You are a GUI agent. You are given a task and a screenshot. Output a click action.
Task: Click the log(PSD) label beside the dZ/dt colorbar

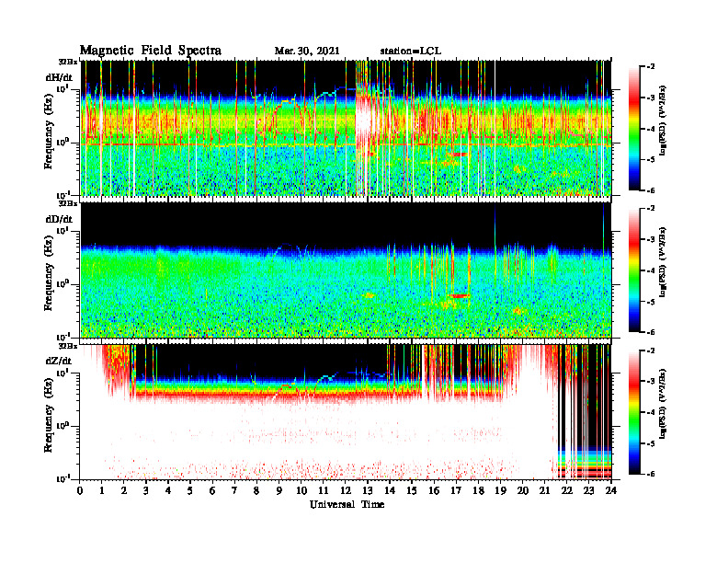click(x=662, y=404)
